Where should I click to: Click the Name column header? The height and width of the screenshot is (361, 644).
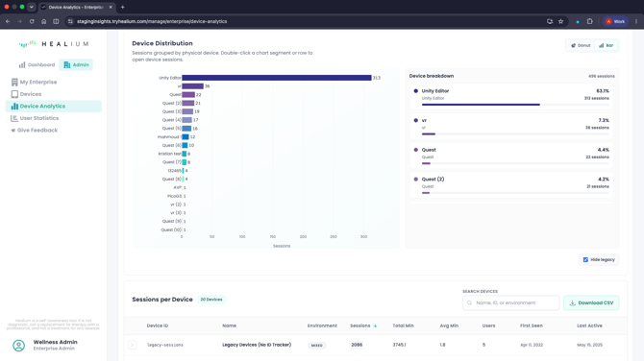229,325
